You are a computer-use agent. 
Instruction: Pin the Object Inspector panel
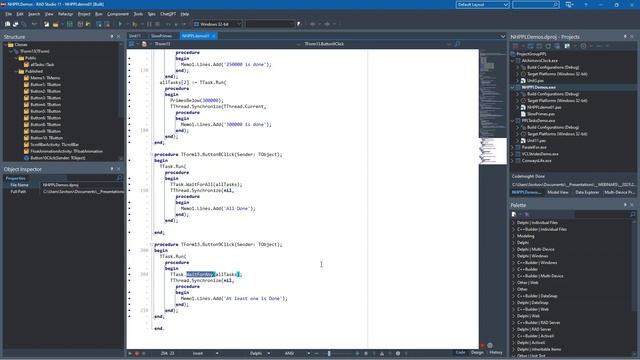click(112, 169)
